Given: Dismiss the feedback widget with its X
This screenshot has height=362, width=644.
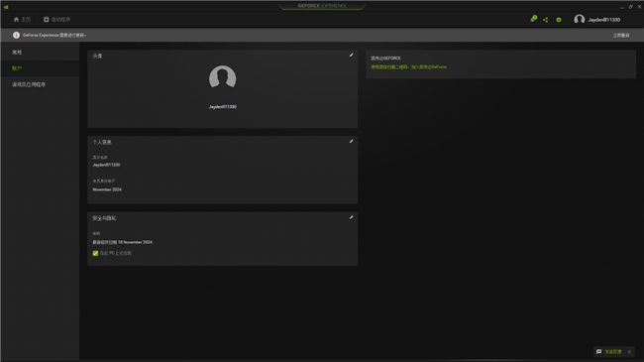Looking at the screenshot, I should 629,352.
